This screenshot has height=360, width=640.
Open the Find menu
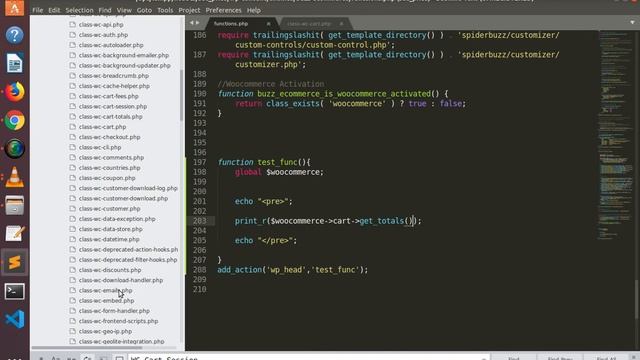click(x=104, y=10)
